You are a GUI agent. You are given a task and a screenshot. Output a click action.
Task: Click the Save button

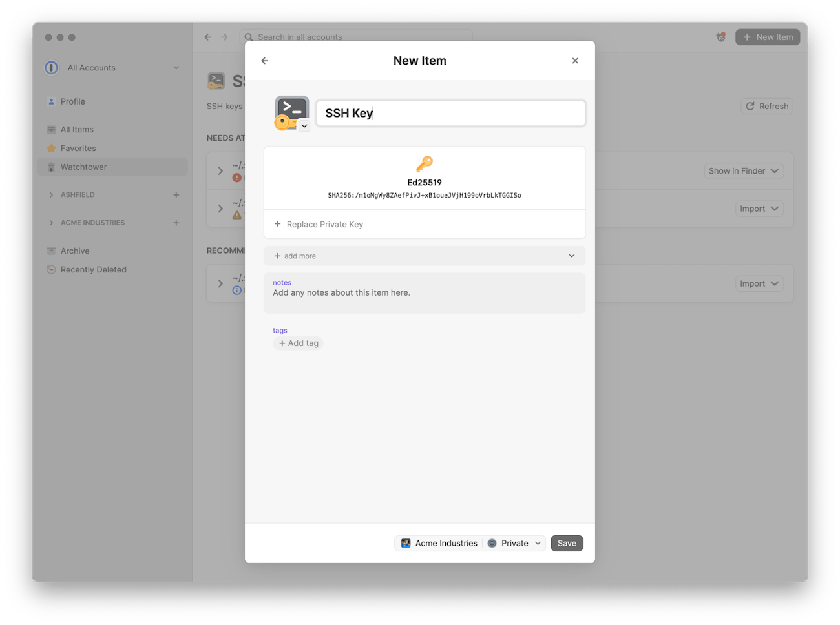pyautogui.click(x=567, y=543)
